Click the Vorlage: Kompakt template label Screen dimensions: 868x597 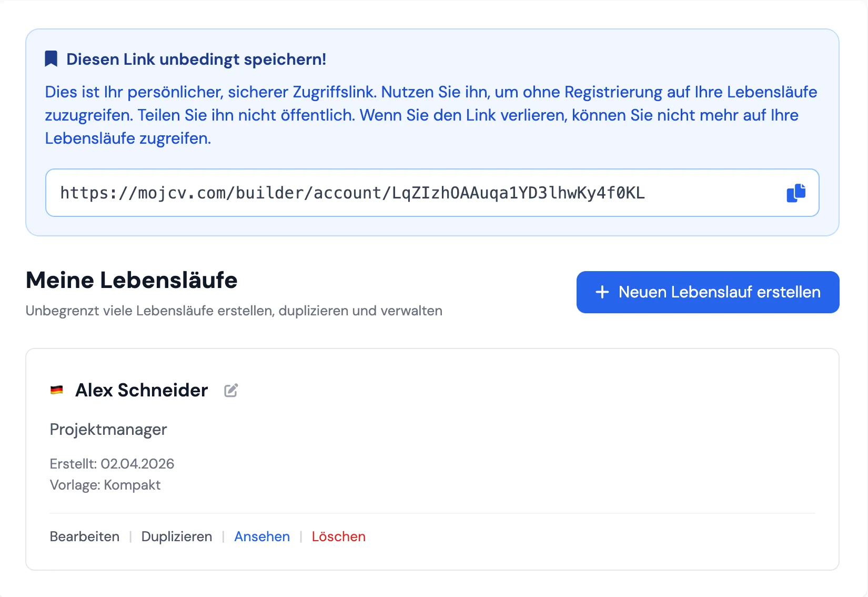(105, 485)
